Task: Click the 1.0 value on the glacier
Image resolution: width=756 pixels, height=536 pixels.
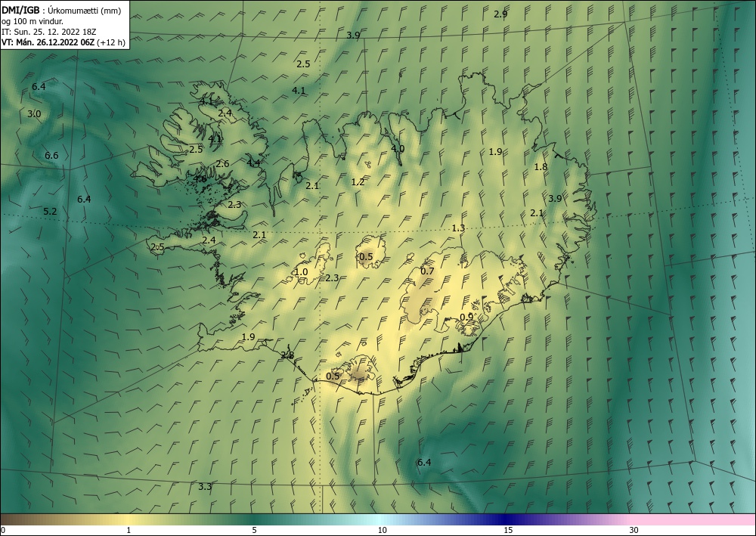Action: coord(301,272)
